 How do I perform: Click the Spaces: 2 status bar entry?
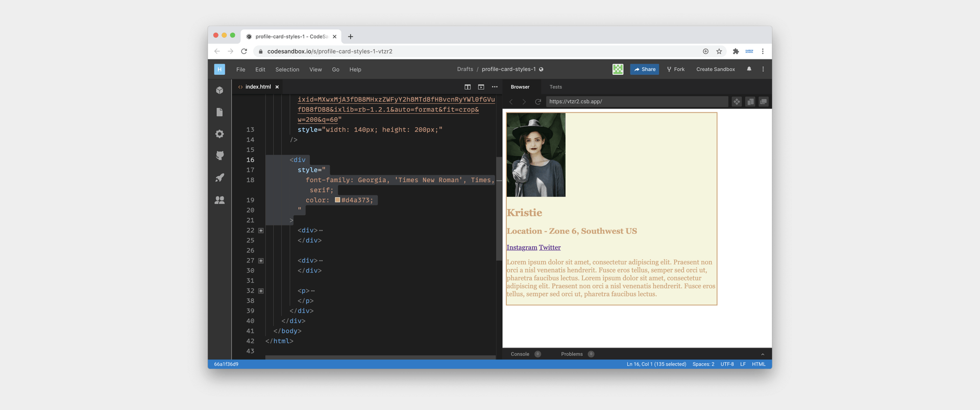coord(703,364)
